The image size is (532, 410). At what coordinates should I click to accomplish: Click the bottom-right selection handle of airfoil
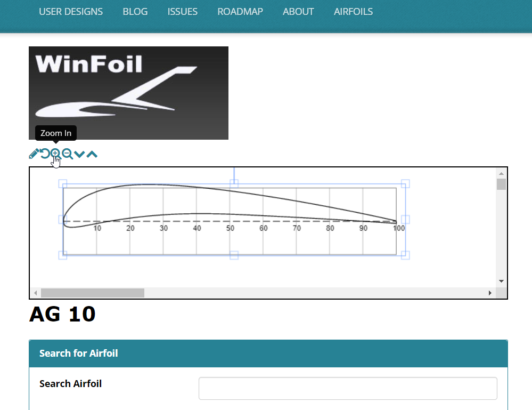(405, 255)
